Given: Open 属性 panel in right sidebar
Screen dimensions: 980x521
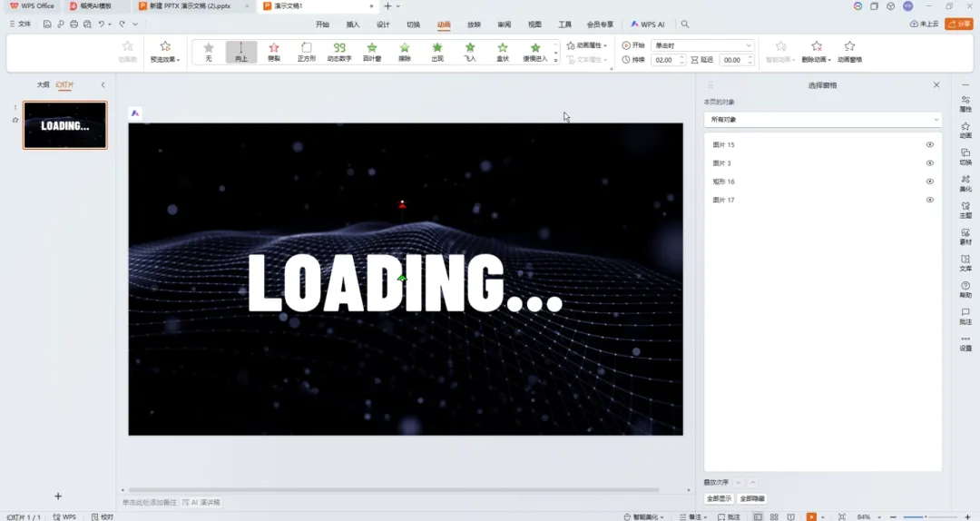Looking at the screenshot, I should [x=965, y=103].
